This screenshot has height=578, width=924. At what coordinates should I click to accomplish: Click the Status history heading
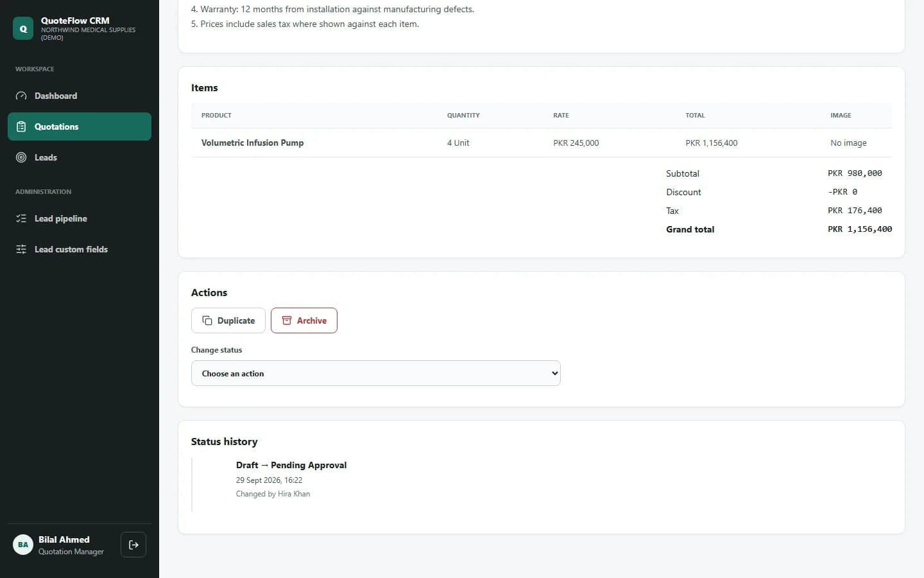224,442
